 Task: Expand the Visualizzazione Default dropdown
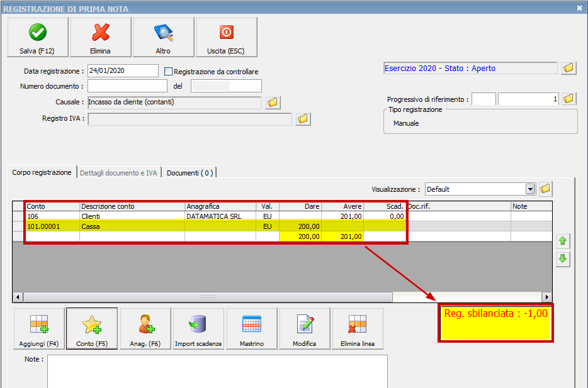pyautogui.click(x=530, y=189)
